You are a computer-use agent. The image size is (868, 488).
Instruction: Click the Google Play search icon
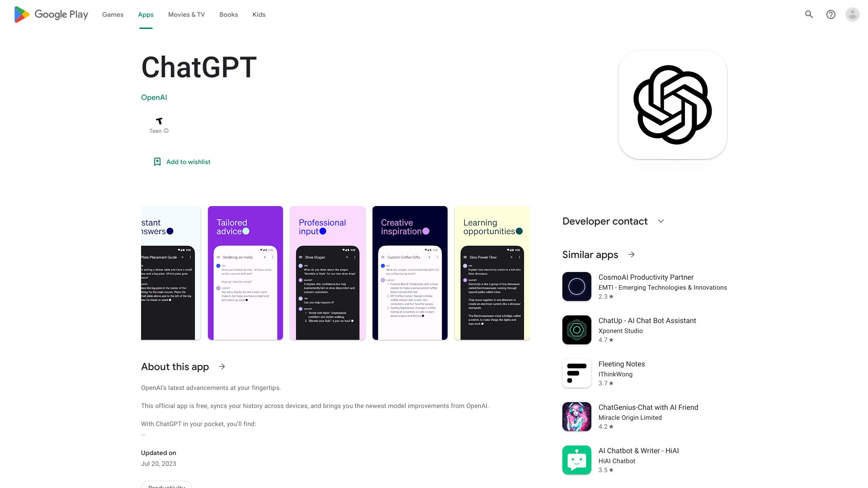[809, 14]
